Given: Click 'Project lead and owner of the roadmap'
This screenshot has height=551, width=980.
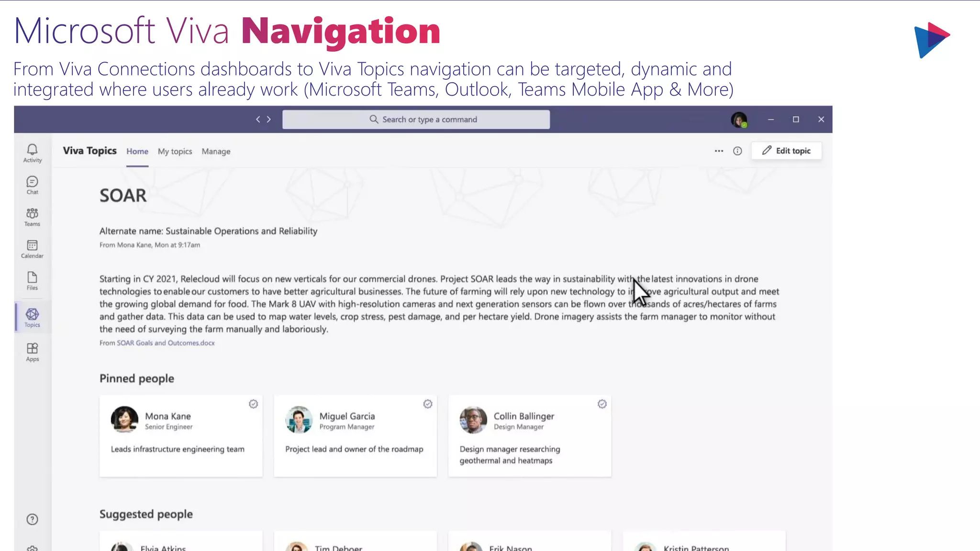Looking at the screenshot, I should point(354,449).
